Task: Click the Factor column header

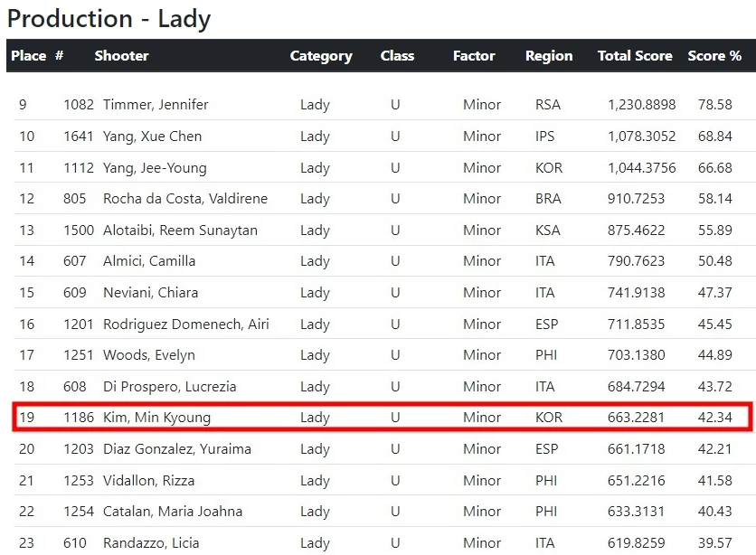Action: coord(474,56)
